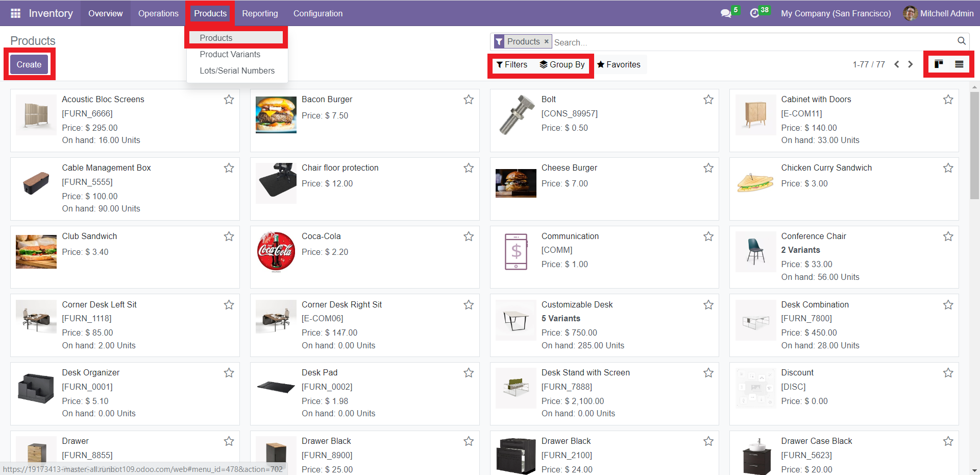Toggle favorite star on Club Sandwich
Viewport: 980px width, 475px height.
pos(229,236)
